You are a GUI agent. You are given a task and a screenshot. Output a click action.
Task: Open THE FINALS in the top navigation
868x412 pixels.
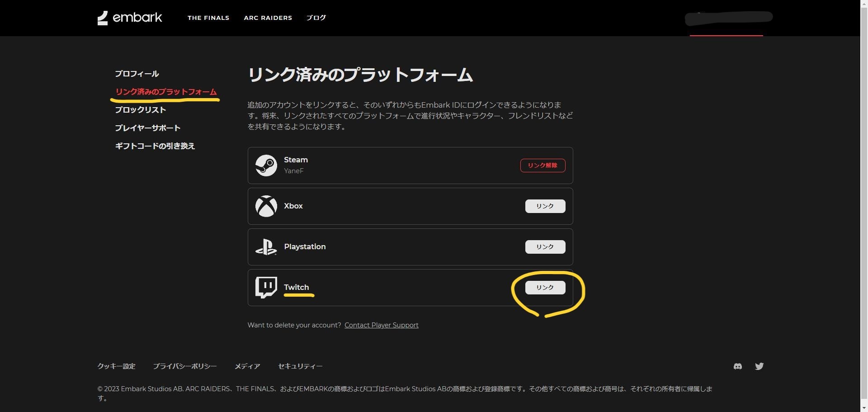pyautogui.click(x=208, y=18)
